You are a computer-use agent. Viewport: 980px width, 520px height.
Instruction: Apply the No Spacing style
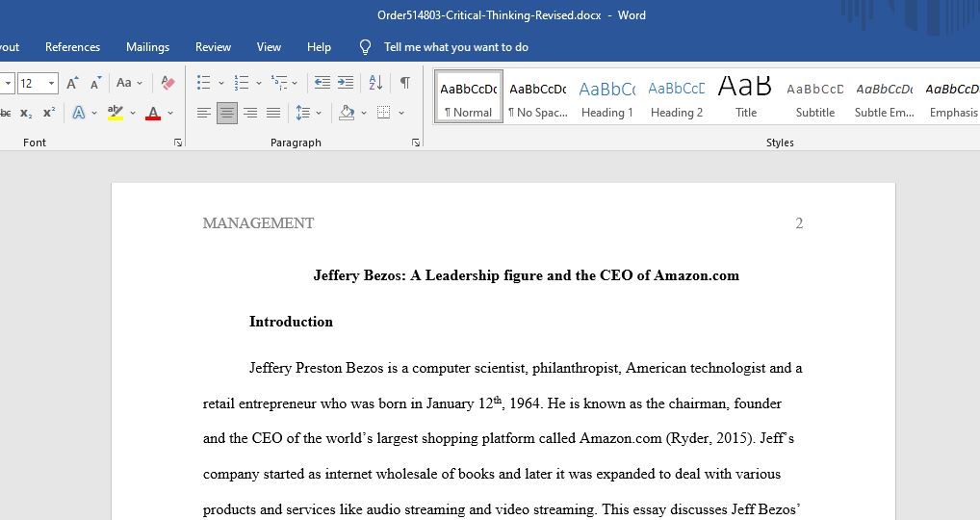coord(537,96)
